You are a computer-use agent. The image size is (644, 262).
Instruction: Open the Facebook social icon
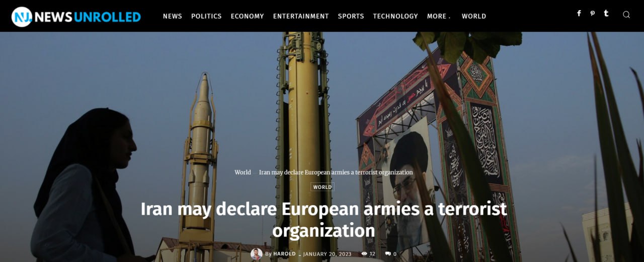coord(579,14)
